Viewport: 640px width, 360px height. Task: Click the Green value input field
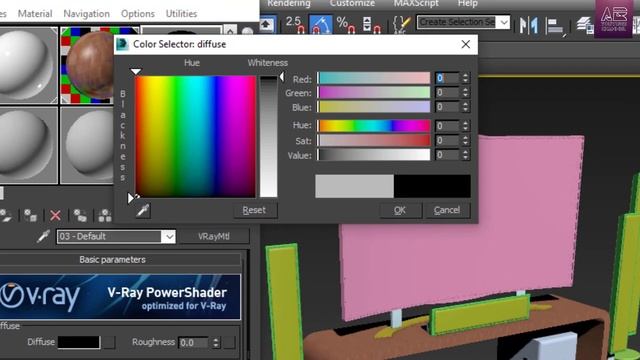coord(447,92)
